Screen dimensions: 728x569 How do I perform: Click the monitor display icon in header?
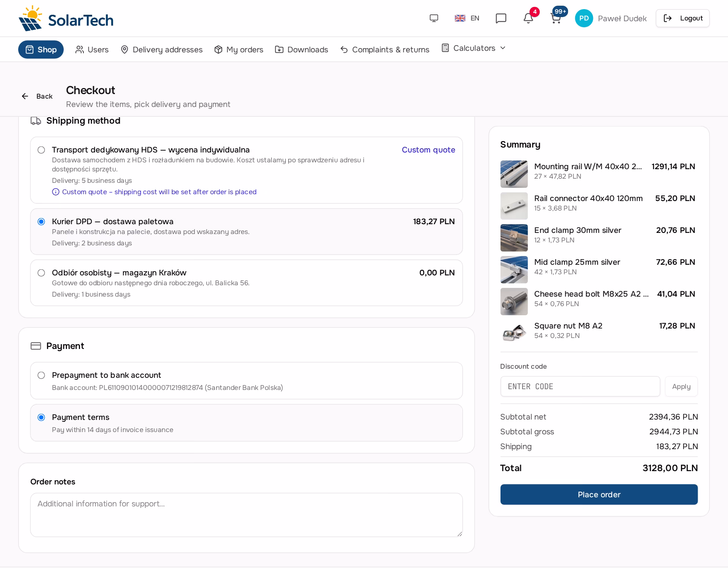[434, 18]
